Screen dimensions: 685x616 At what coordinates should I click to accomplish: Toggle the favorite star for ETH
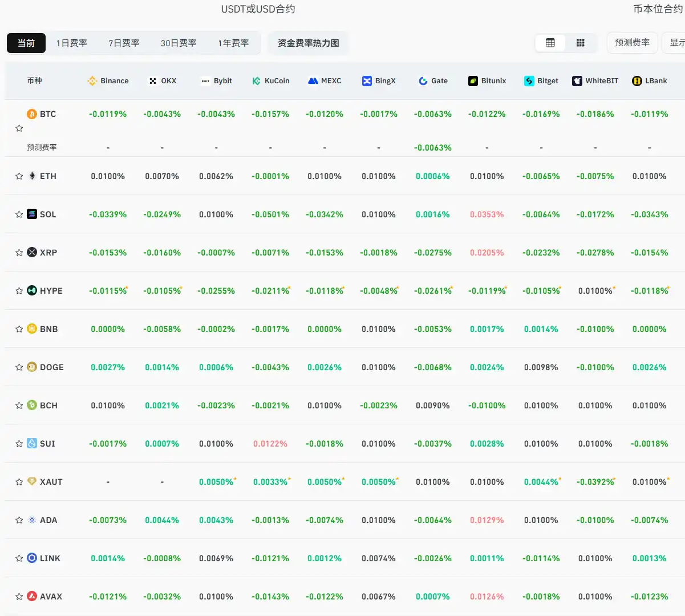click(x=19, y=176)
